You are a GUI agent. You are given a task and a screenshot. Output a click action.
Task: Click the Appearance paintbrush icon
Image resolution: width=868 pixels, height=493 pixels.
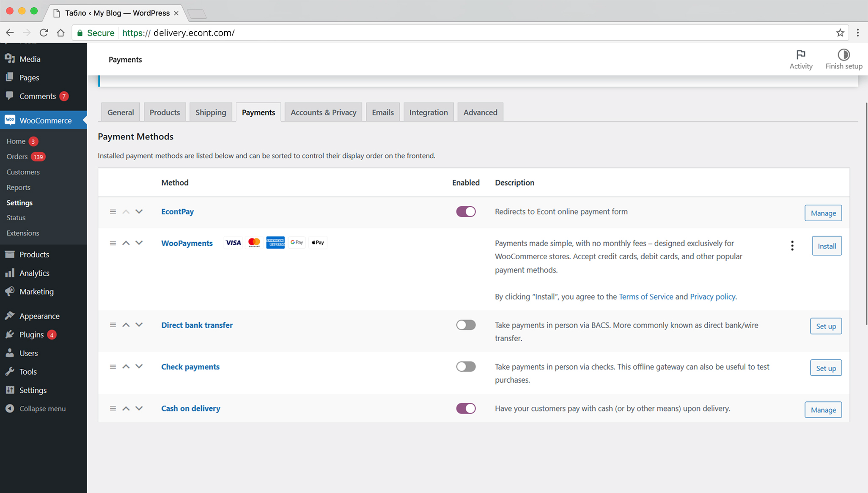click(x=10, y=316)
